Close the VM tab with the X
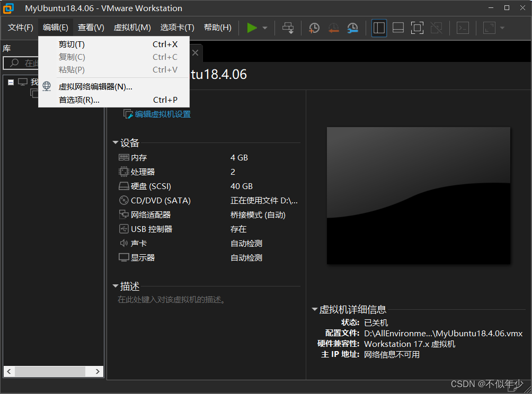The image size is (532, 394). point(195,53)
